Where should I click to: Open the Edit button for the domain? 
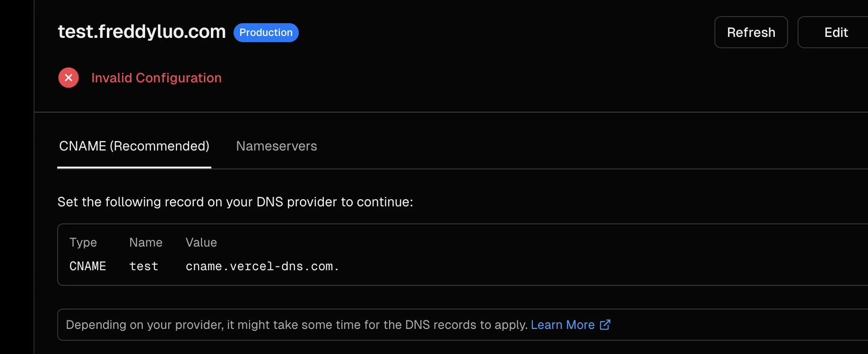[x=835, y=33]
